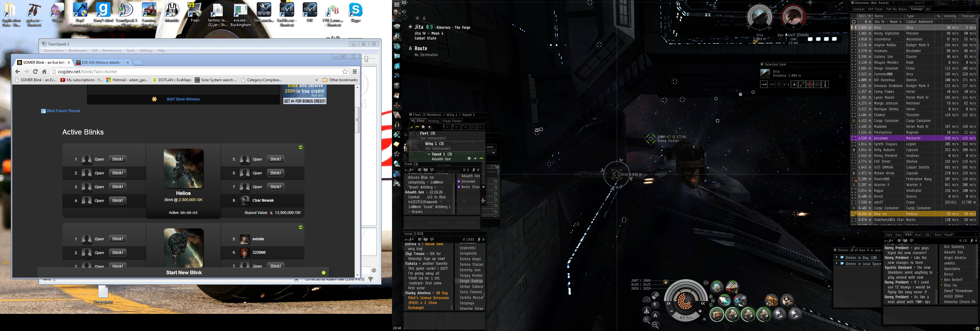This screenshot has height=331, width=980.
Task: Click the artillery ammo module icon
Action: (x=733, y=287)
